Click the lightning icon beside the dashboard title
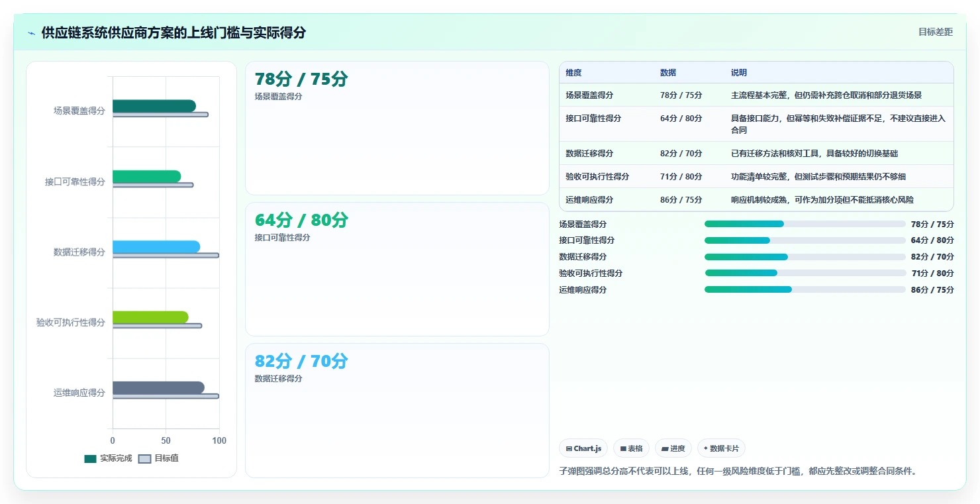This screenshot has height=504, width=980. tap(31, 33)
